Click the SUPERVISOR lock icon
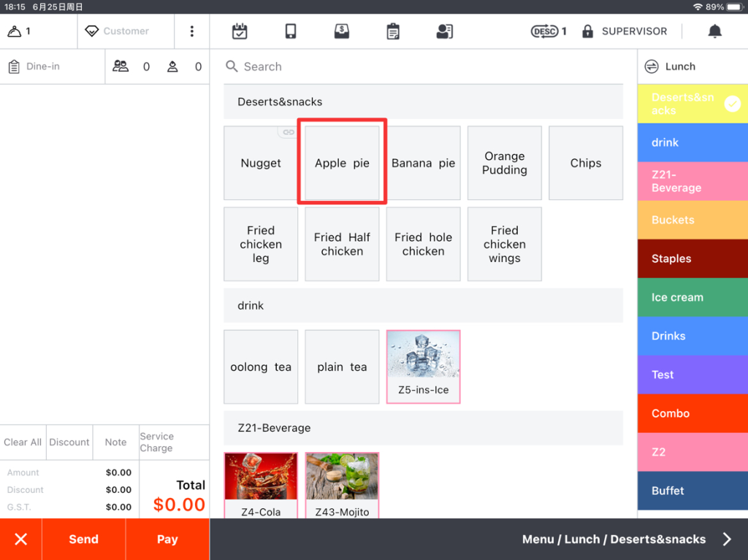Image resolution: width=748 pixels, height=560 pixels. [x=587, y=31]
